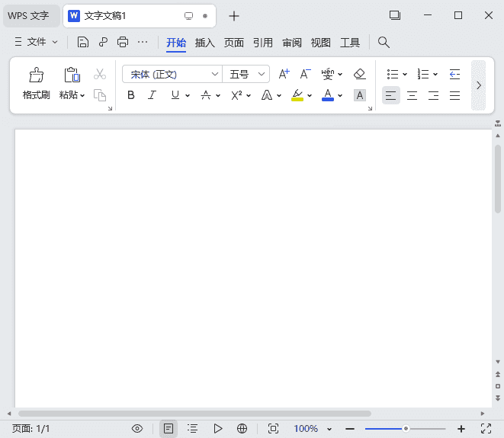The width and height of the screenshot is (504, 438).
Task: Open the 插入 (Insert) ribbon tab
Action: [205, 43]
